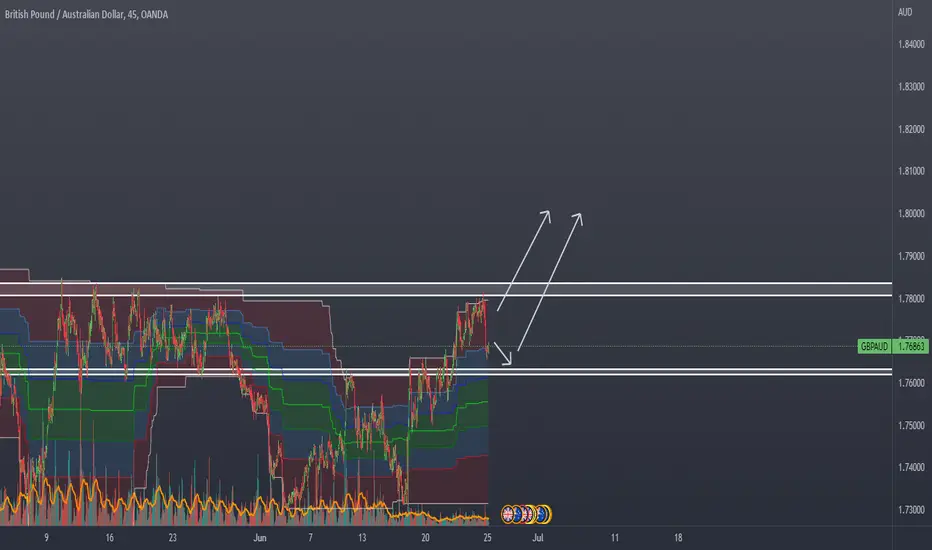Click the green GBPAUD symbol label tag
Screen dimensions: 932x550
(874, 346)
